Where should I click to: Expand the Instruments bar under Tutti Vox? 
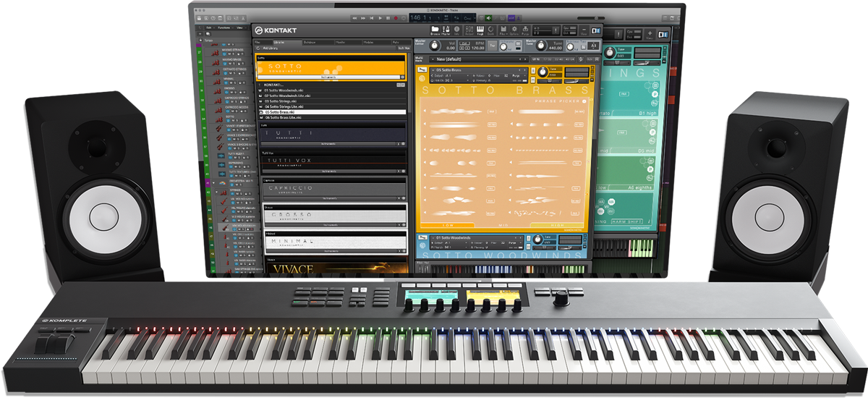click(x=329, y=172)
